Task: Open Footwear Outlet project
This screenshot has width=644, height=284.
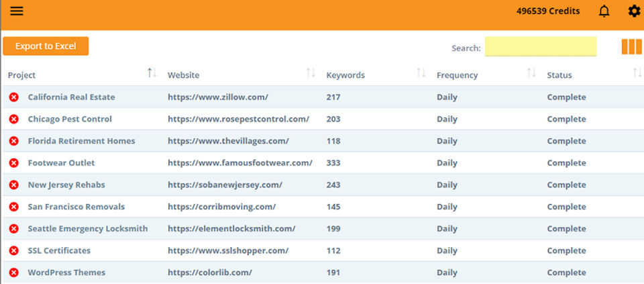Action: 61,163
